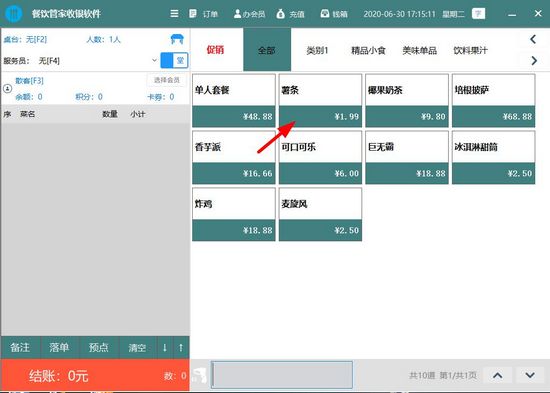This screenshot has height=393, width=550.
Task: Click the member avatar icon
Action: click(7, 88)
